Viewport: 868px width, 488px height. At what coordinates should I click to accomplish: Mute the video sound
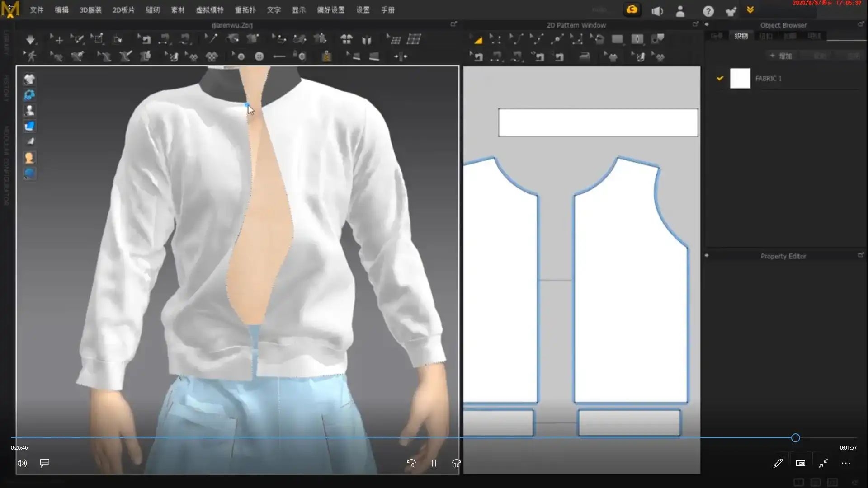pos(22,463)
